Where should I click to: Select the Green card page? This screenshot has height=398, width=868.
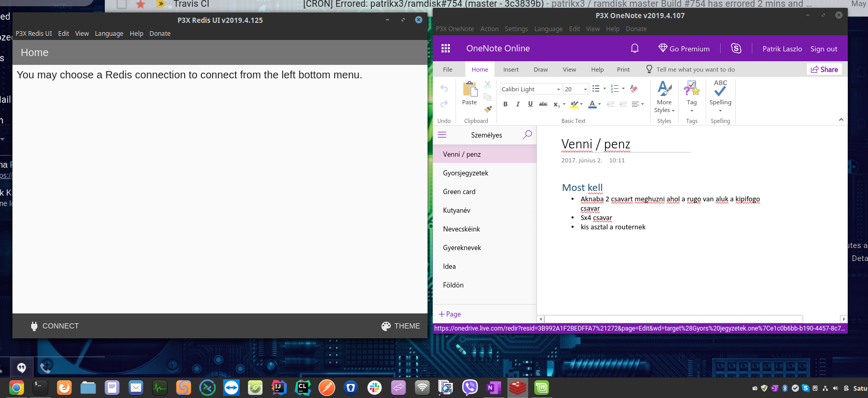tap(485, 191)
